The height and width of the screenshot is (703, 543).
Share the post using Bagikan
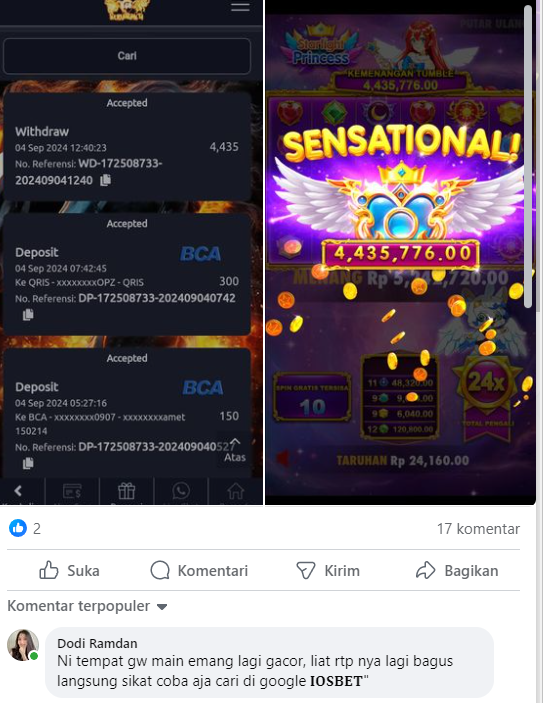click(457, 570)
